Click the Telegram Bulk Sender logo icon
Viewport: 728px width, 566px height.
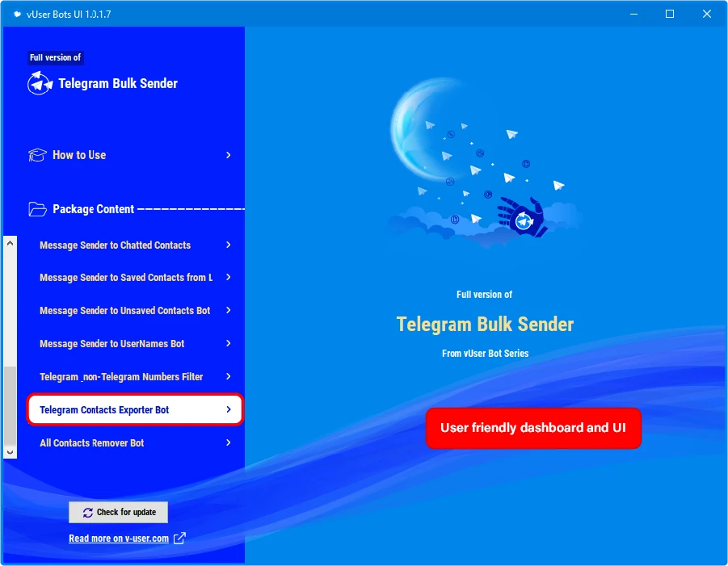40,83
